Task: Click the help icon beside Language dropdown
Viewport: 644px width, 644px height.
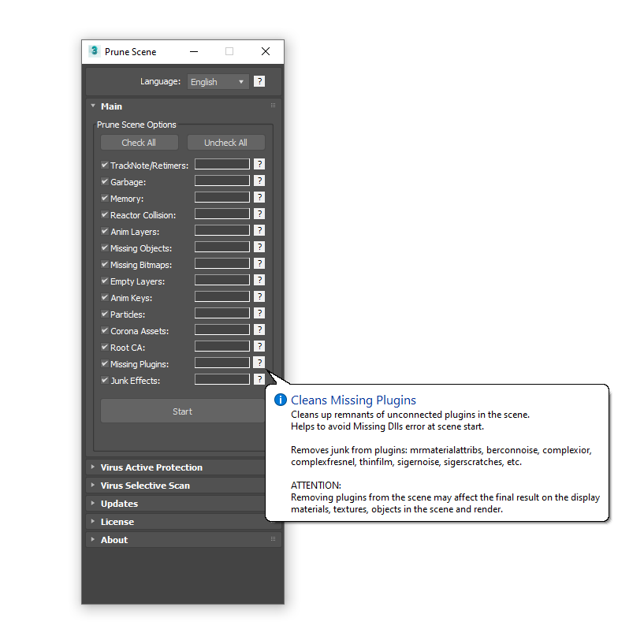Action: [259, 81]
